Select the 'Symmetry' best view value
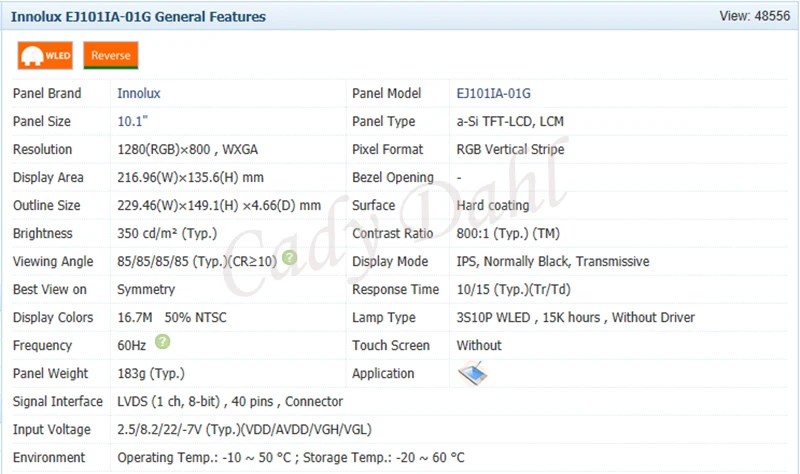 coord(146,290)
